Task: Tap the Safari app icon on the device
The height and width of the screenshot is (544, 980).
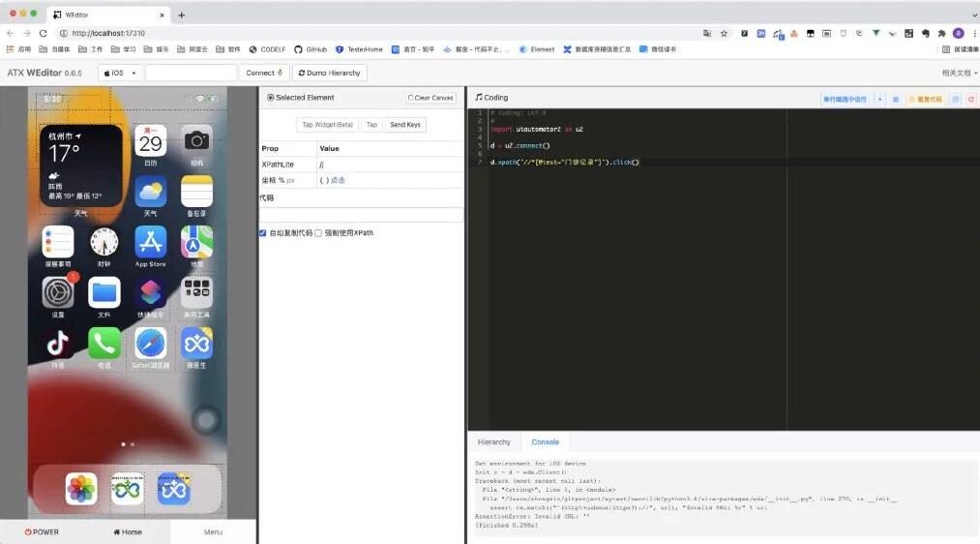Action: pyautogui.click(x=151, y=344)
